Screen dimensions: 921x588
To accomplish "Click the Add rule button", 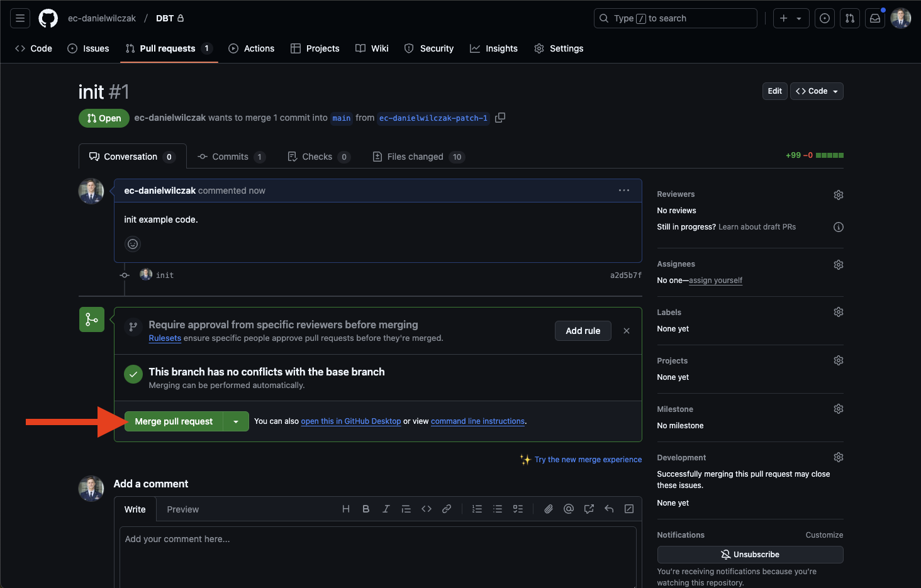I will 583,331.
